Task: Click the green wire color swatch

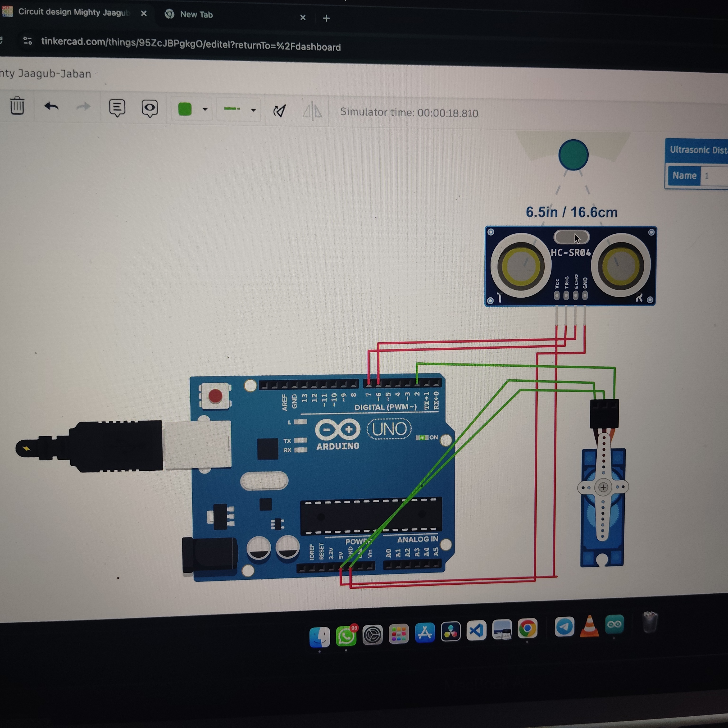Action: point(185,109)
